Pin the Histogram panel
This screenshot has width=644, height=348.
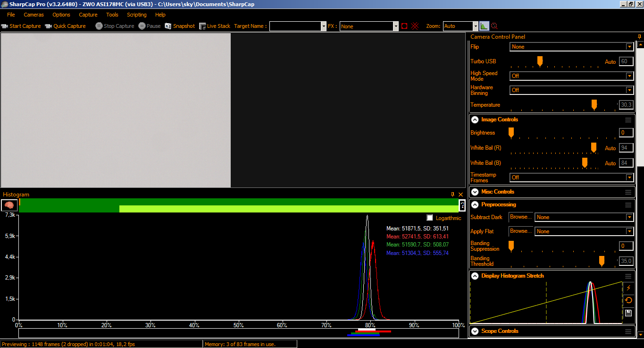point(453,195)
